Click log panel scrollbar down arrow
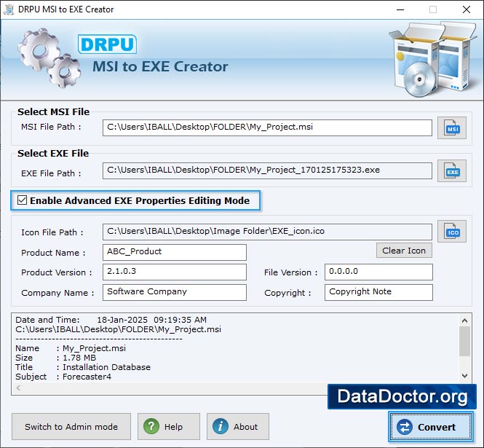 465,375
